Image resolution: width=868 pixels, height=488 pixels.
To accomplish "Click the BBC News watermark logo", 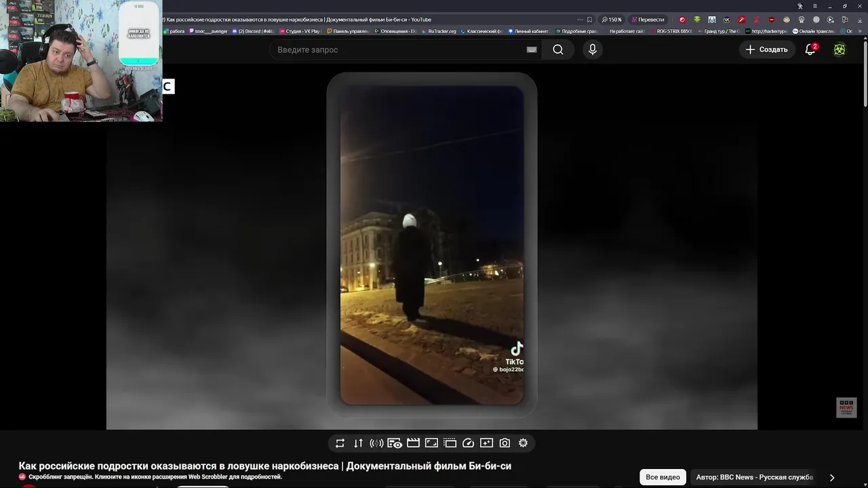I will click(x=846, y=407).
